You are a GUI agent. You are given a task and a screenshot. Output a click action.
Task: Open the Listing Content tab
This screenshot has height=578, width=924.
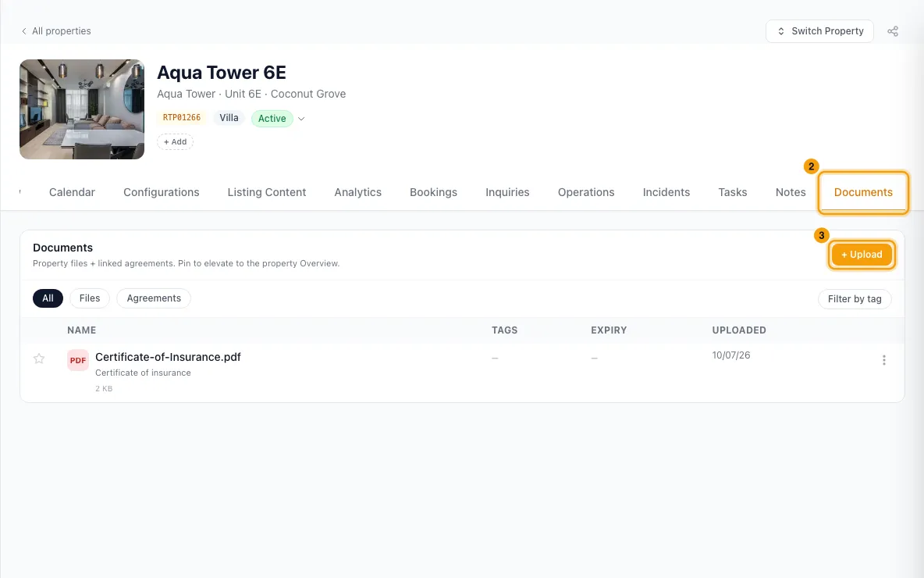(x=267, y=192)
